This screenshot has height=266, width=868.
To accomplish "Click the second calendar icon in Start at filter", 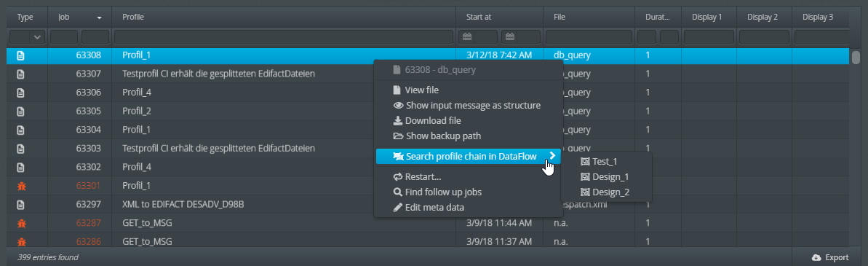I will point(510,37).
